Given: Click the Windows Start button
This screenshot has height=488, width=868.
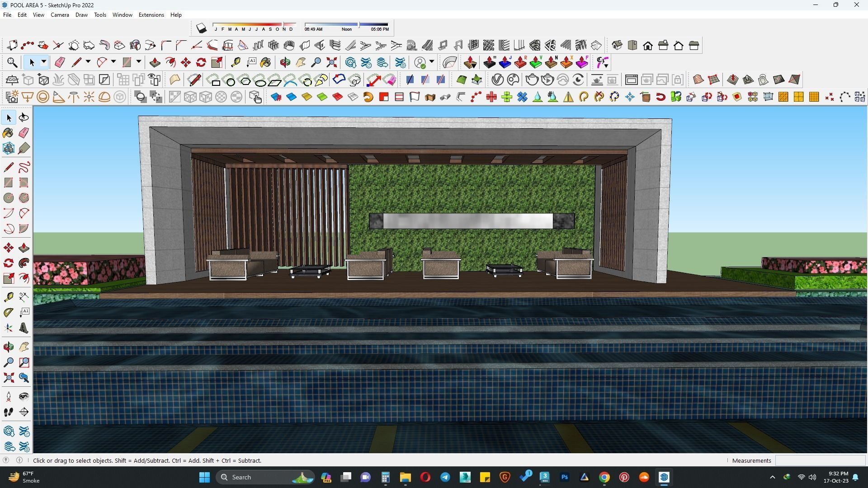Looking at the screenshot, I should pos(204,477).
